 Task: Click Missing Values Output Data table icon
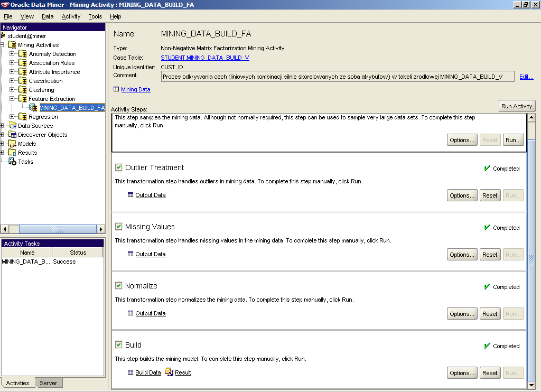coord(130,254)
